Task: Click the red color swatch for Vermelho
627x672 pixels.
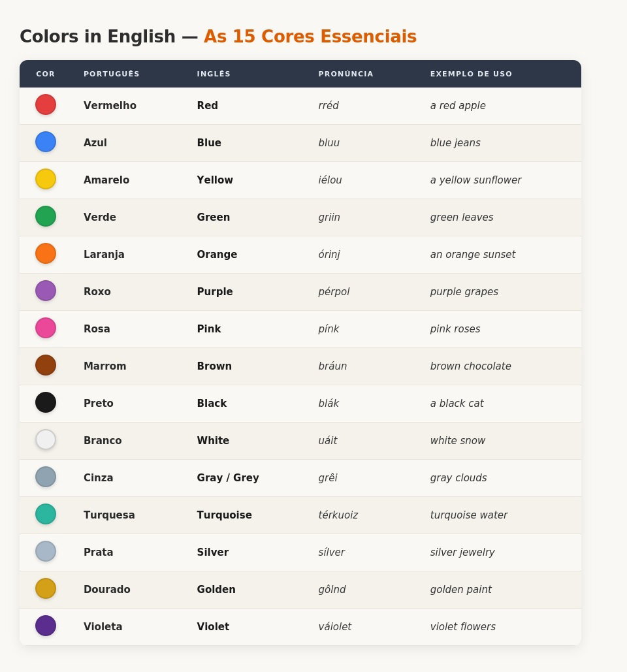Action: coord(46,104)
